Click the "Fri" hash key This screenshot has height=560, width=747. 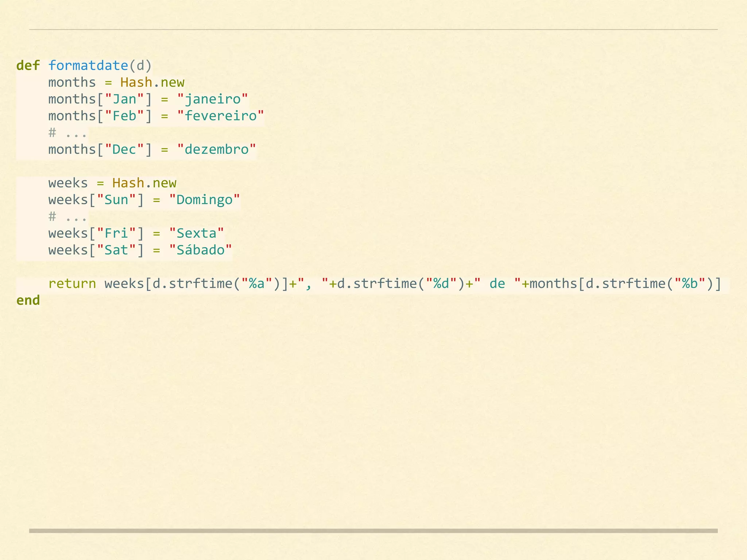[x=116, y=233]
